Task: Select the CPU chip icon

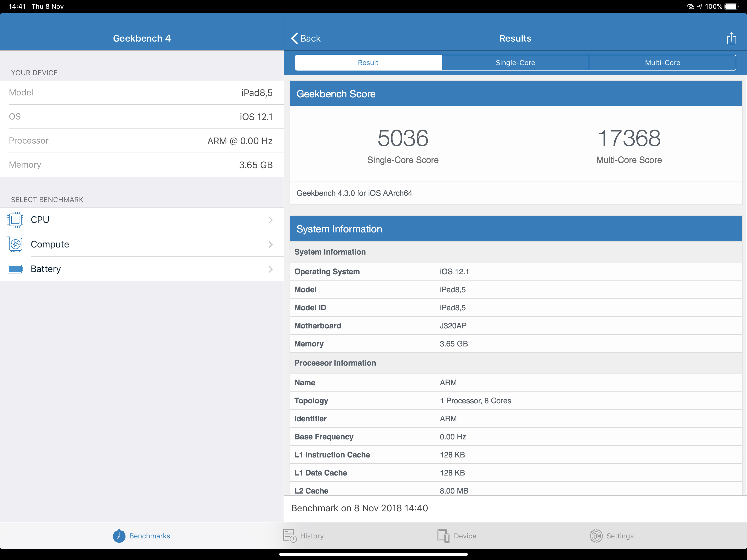Action: click(x=15, y=220)
